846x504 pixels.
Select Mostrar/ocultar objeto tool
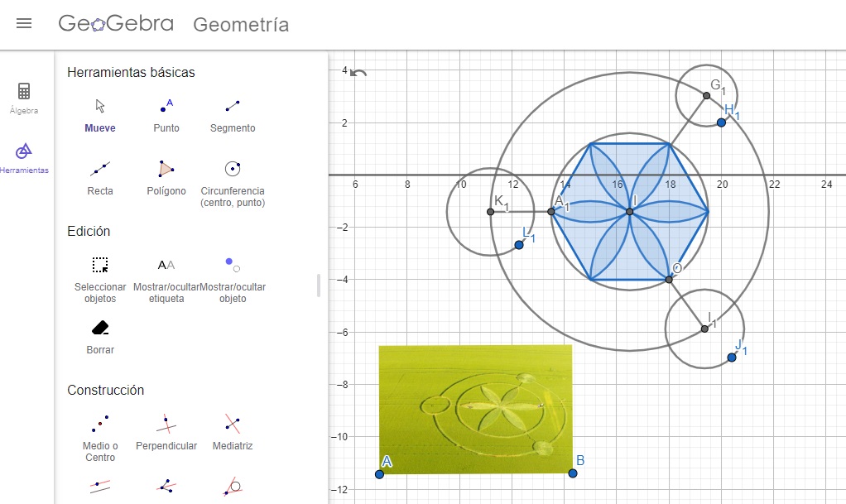pos(233,280)
